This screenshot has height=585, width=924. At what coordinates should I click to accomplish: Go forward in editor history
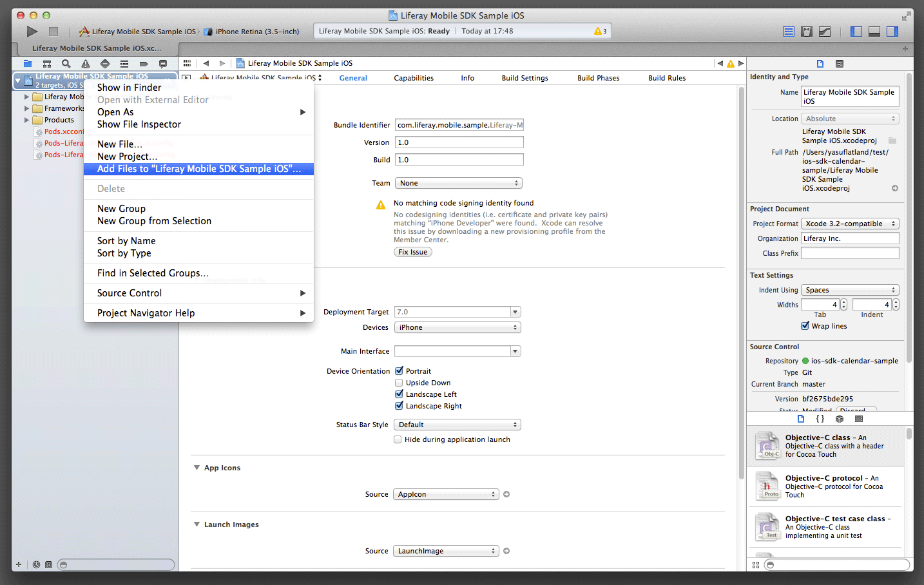(222, 63)
